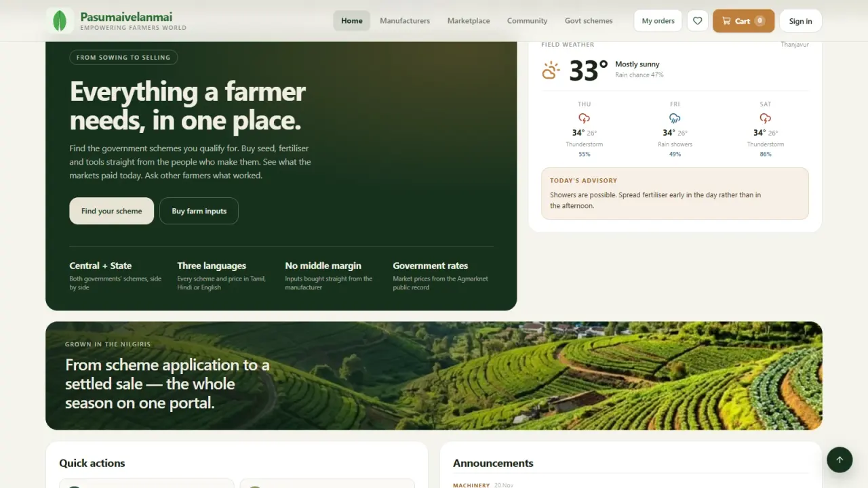The height and width of the screenshot is (488, 868).
Task: Click the Find your scheme button
Action: click(x=112, y=211)
